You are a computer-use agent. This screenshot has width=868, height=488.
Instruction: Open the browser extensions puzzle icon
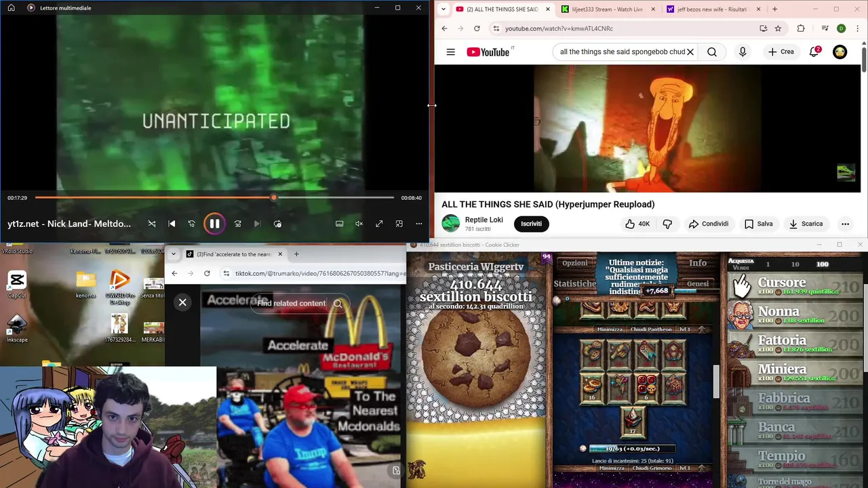tap(801, 28)
